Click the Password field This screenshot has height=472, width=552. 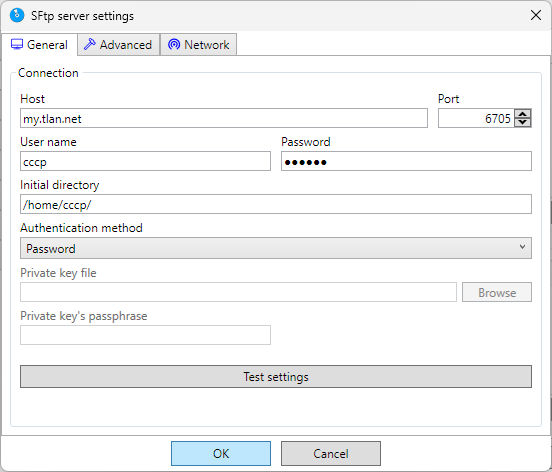pyautogui.click(x=406, y=161)
